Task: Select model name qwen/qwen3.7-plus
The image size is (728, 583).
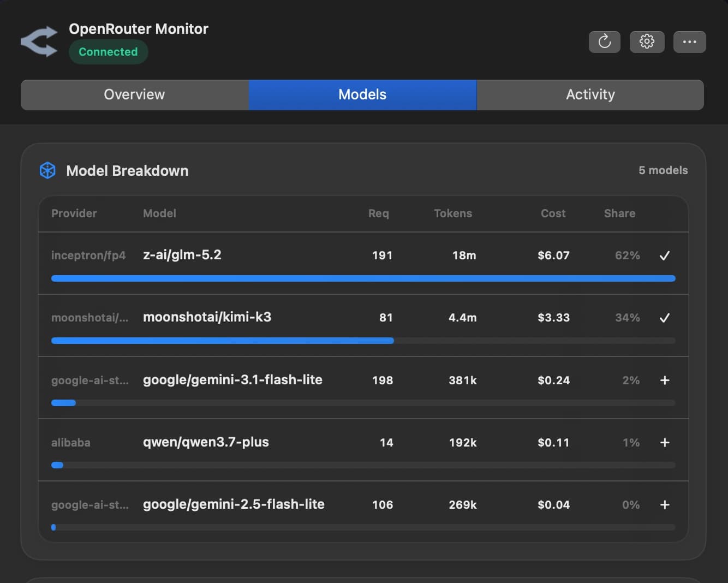Action: [206, 442]
